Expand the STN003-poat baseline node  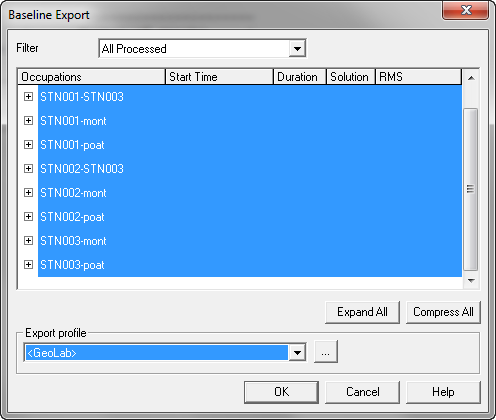pyautogui.click(x=28, y=265)
